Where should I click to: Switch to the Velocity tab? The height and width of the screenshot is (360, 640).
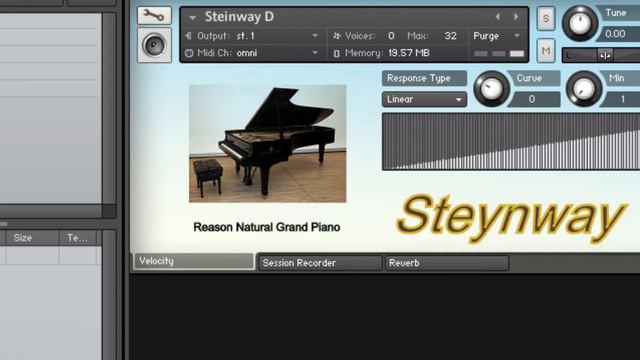[x=193, y=261]
